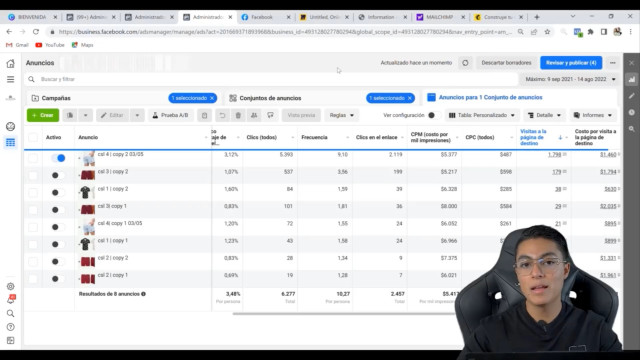The image size is (640, 360).
Task: Click Revisar y publicar (4) button
Action: coord(571,63)
